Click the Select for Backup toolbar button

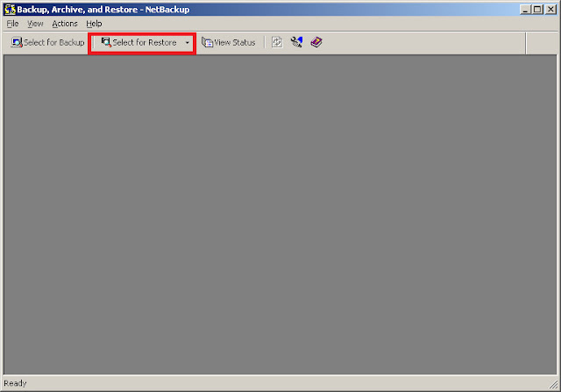[x=47, y=43]
